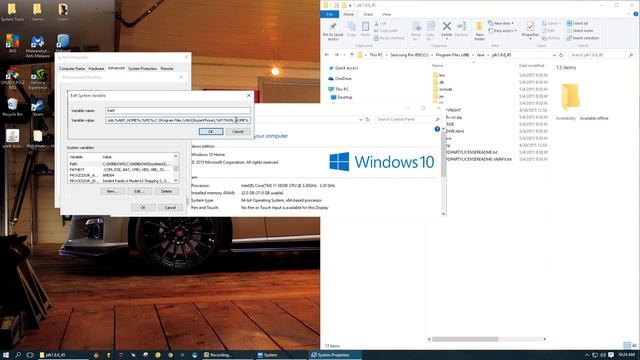Click scroll down arrow in System variables list
The height and width of the screenshot is (360, 640).
[x=176, y=180]
